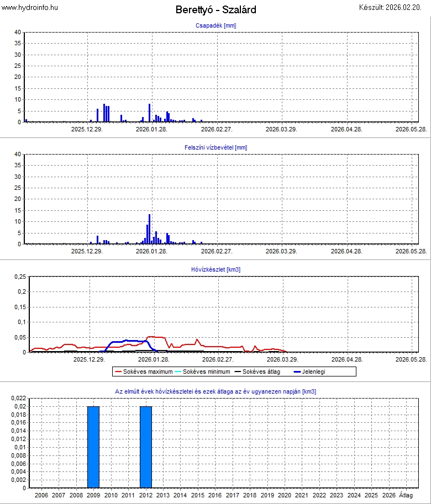
Task: Select the Jelenlegi legend label
Action: pos(314,372)
